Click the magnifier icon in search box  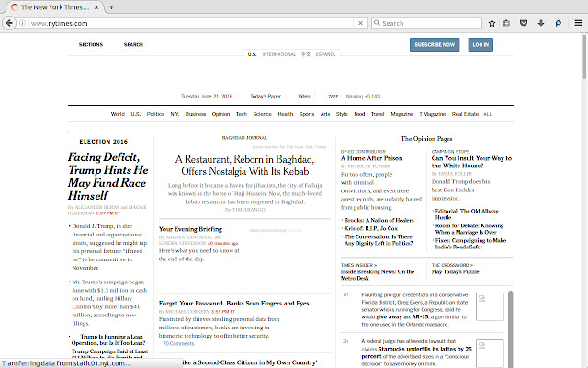pyautogui.click(x=377, y=23)
